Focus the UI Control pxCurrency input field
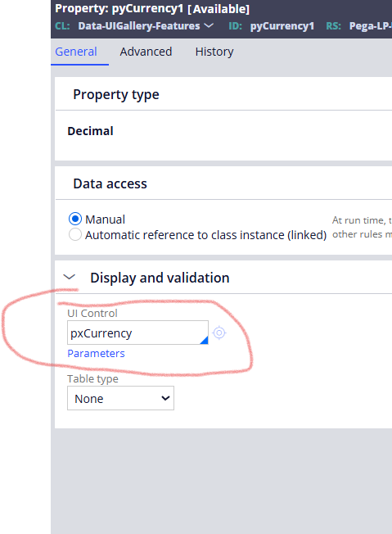The height and width of the screenshot is (534, 392). pyautogui.click(x=137, y=333)
